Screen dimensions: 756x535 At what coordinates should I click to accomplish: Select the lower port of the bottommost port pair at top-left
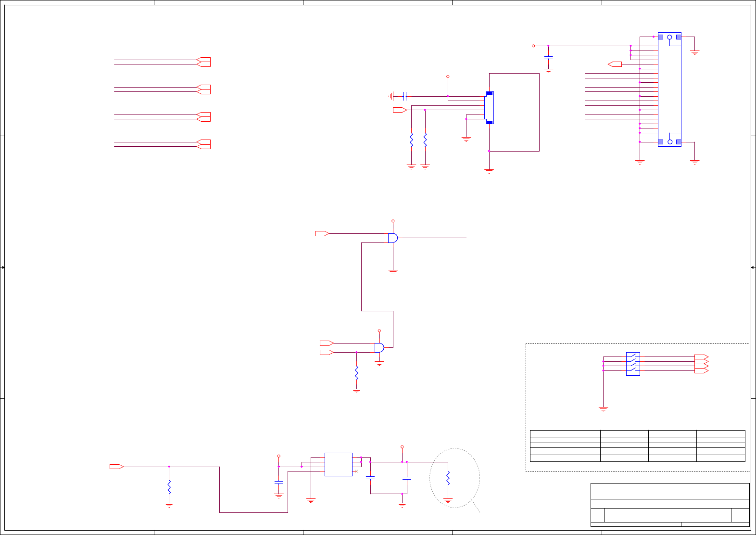203,146
